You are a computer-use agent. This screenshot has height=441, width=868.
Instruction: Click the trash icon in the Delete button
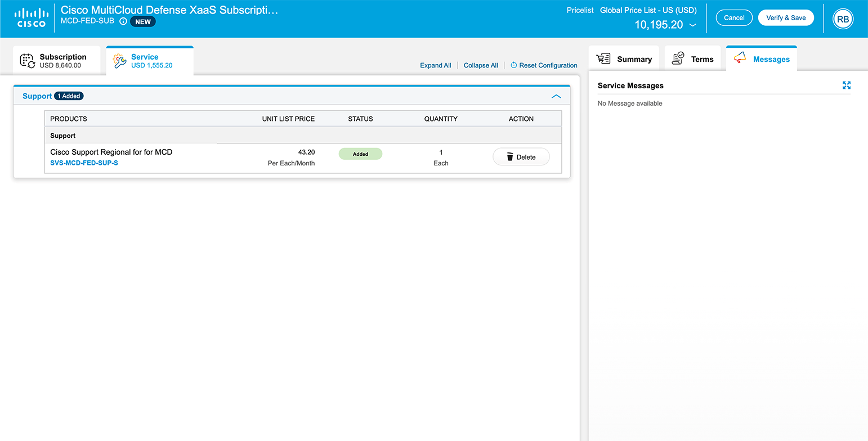[510, 157]
